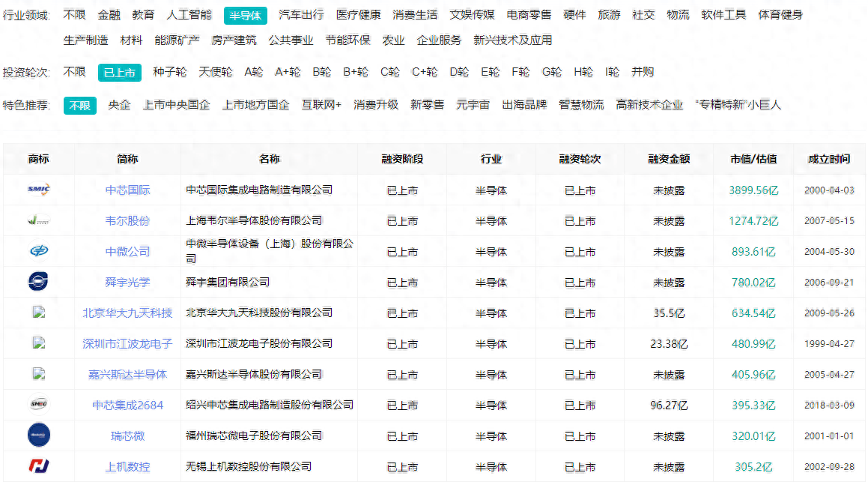The height and width of the screenshot is (482, 868).
Task: Select 不限 in the 投资轮次 filter row
Action: (75, 72)
